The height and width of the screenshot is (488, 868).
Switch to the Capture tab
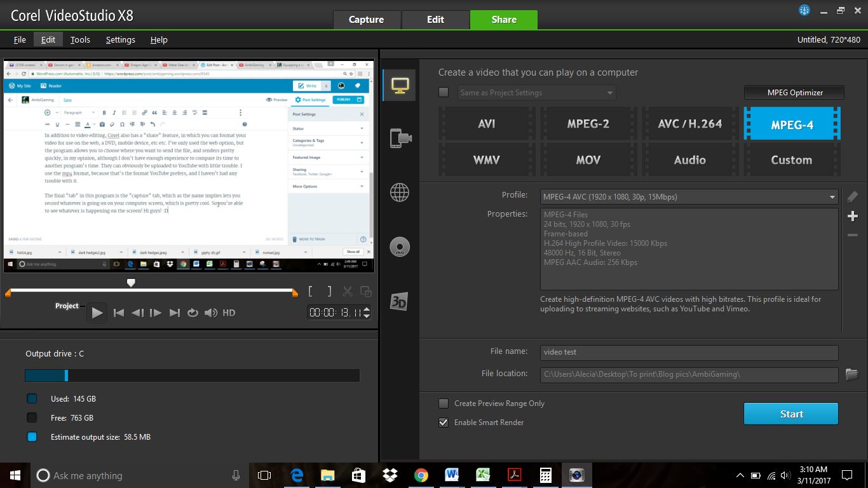pos(367,19)
